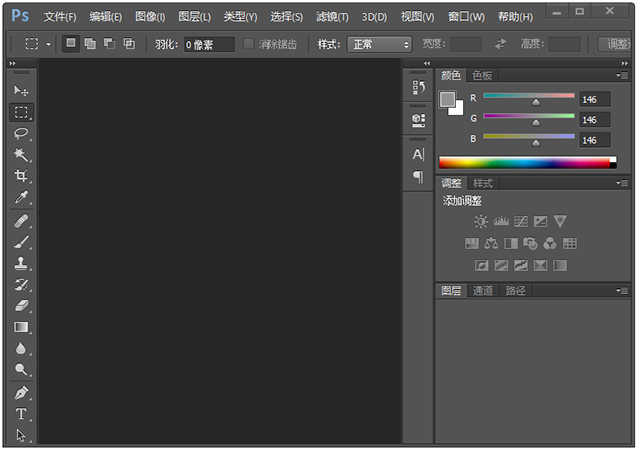Select the Crop tool
Viewport: 640px width, 450px height.
tap(21, 176)
